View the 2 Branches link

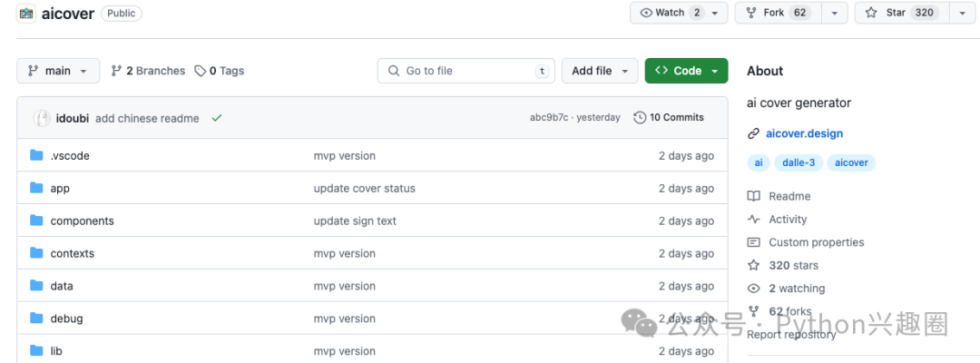point(148,71)
